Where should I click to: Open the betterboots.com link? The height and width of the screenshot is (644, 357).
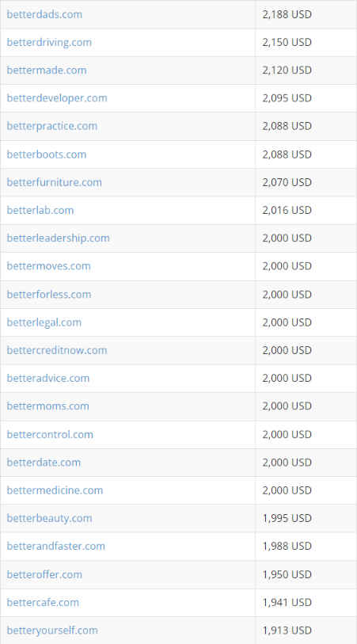47,154
